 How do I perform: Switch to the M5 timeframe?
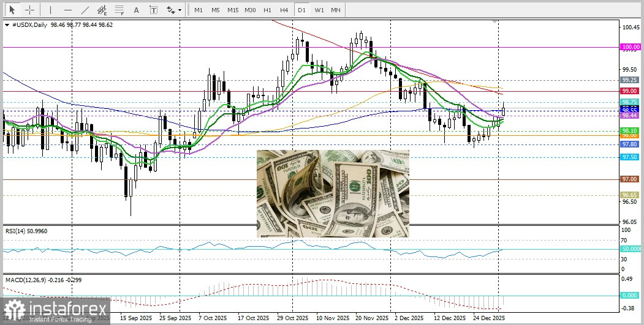216,10
